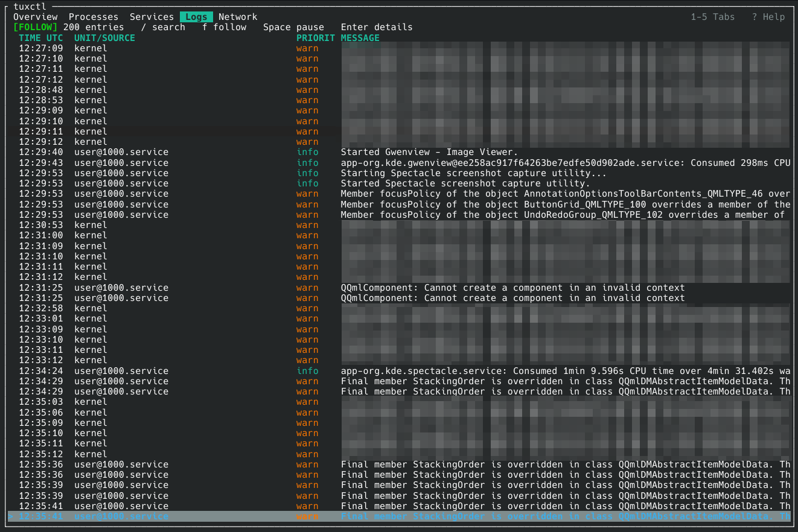The image size is (798, 532).
Task: Click the tuxctl window title
Action: (30, 6)
